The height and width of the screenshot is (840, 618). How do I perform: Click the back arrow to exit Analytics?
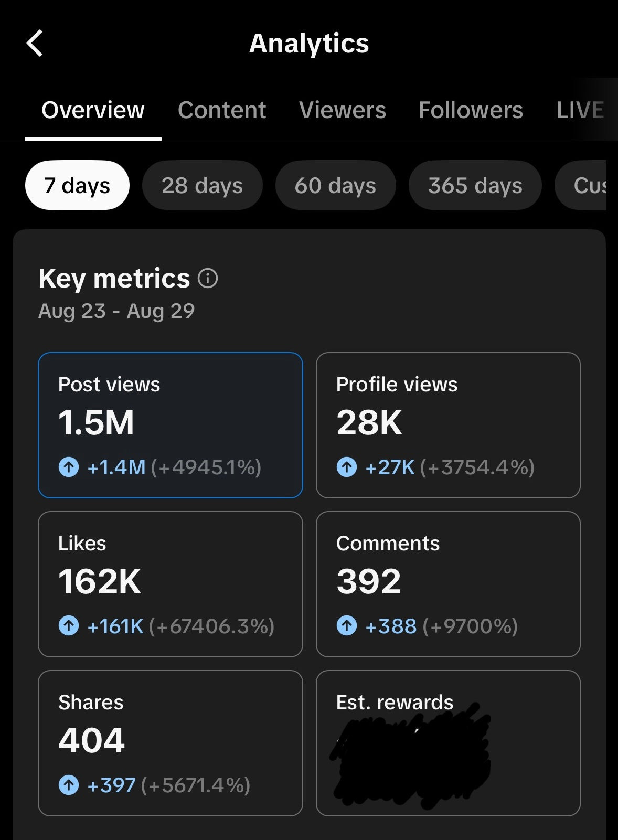click(36, 43)
